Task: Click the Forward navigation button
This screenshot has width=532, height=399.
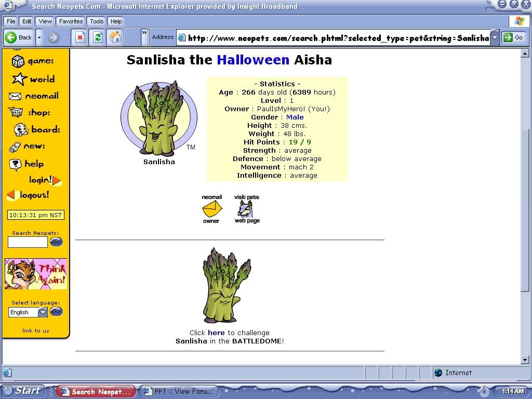Action: click(54, 37)
